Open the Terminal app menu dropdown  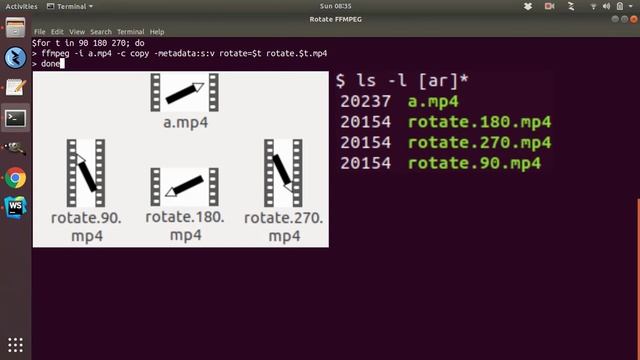click(x=70, y=6)
